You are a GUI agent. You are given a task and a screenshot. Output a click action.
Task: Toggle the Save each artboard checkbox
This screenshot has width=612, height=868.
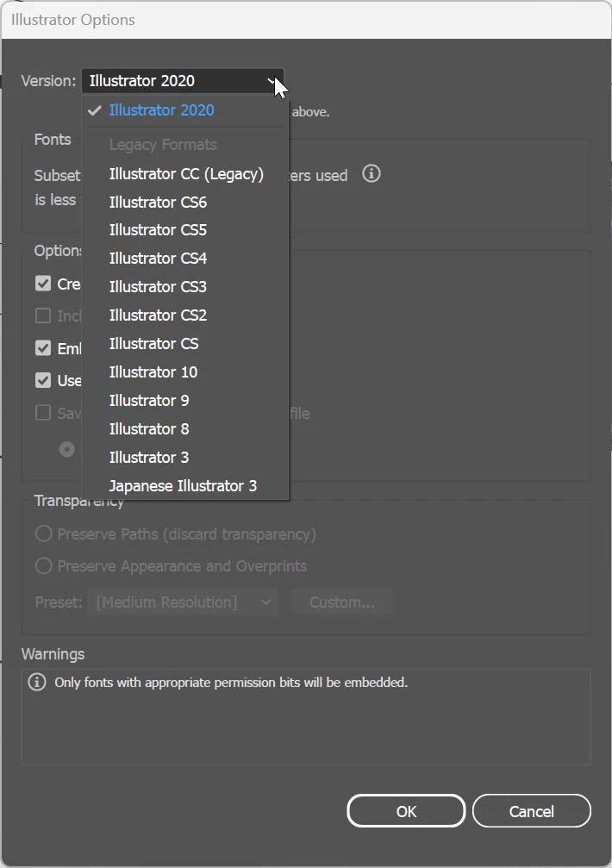(x=43, y=413)
